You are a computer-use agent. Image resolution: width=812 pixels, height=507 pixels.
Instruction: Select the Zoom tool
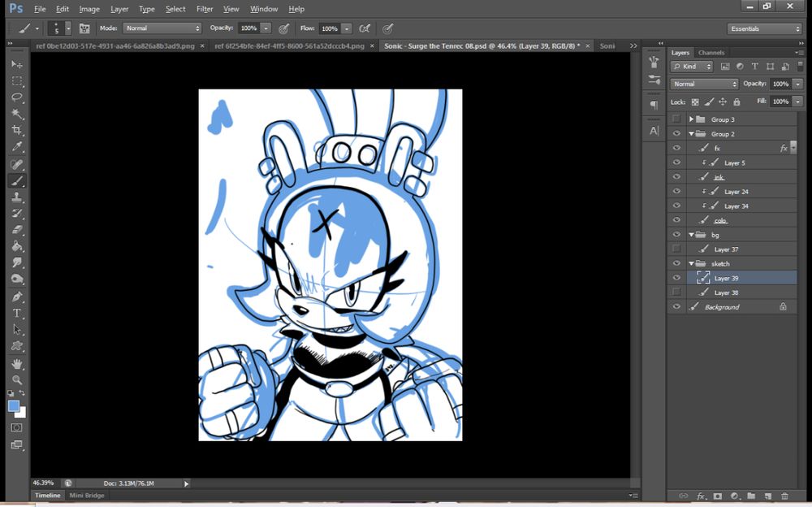(17, 380)
